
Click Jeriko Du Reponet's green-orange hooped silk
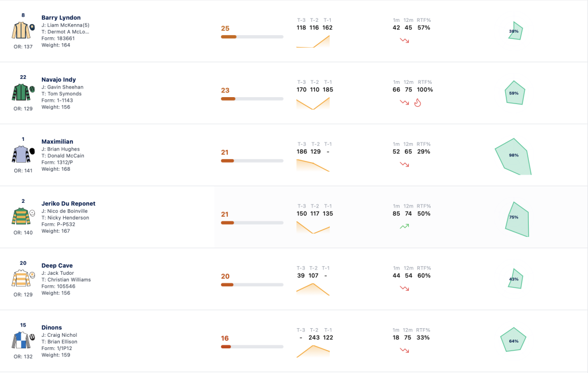[21, 216]
